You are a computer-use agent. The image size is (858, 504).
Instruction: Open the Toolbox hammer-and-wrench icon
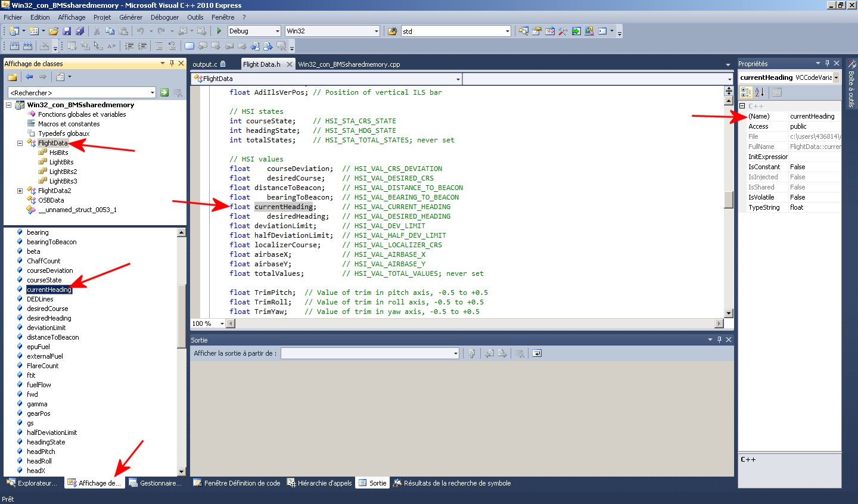click(x=563, y=31)
